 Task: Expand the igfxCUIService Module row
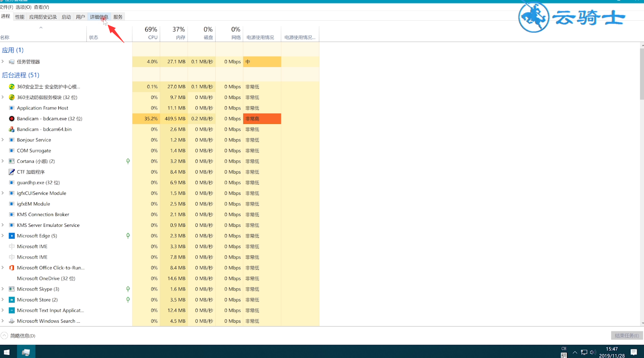(x=3, y=193)
